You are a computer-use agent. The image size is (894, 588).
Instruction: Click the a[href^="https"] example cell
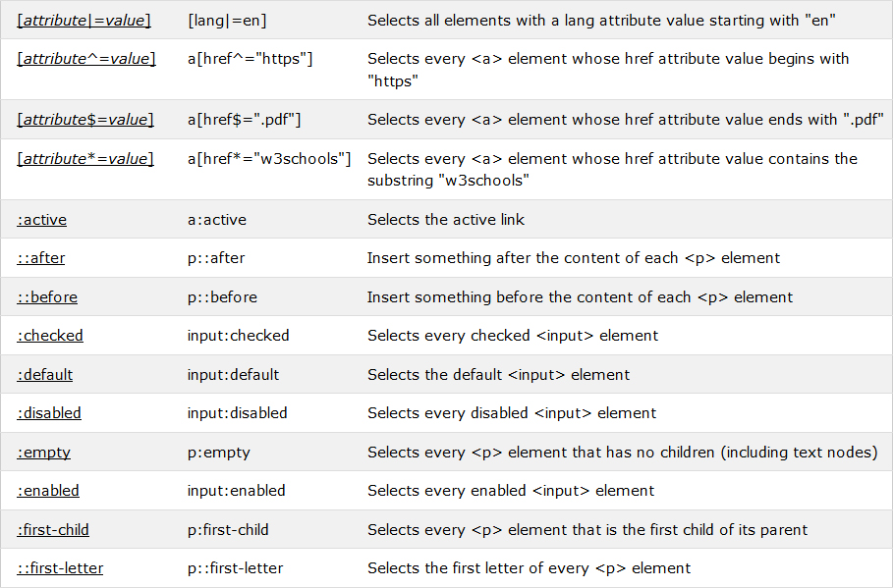pos(250,59)
